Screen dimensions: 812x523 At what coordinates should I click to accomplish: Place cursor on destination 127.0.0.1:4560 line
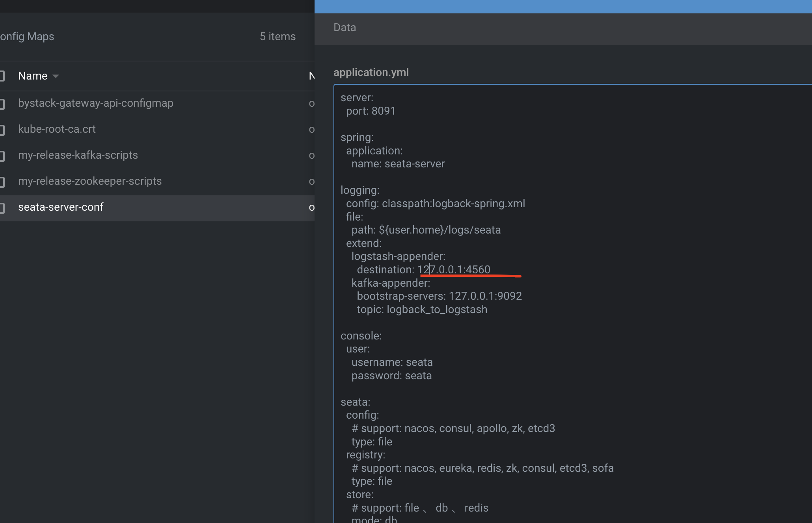coord(453,270)
